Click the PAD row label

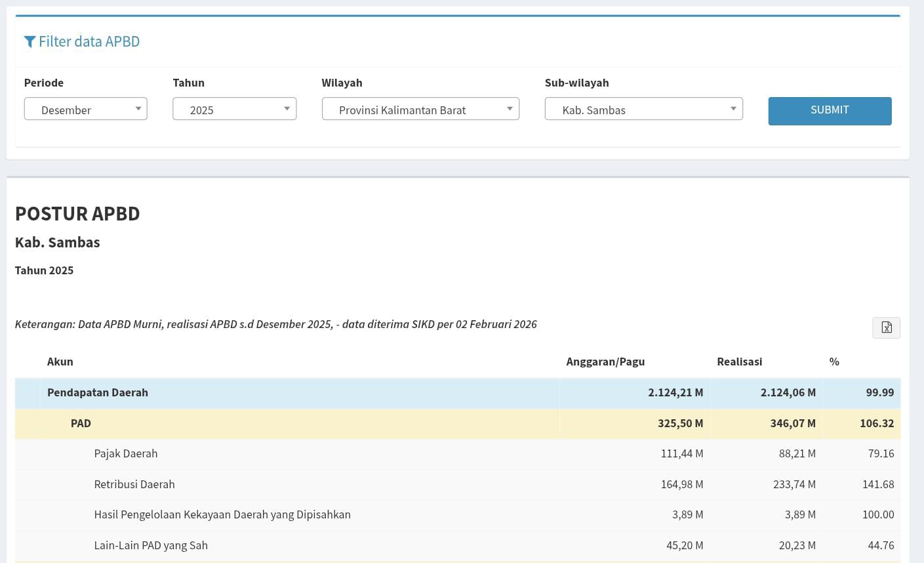click(81, 423)
